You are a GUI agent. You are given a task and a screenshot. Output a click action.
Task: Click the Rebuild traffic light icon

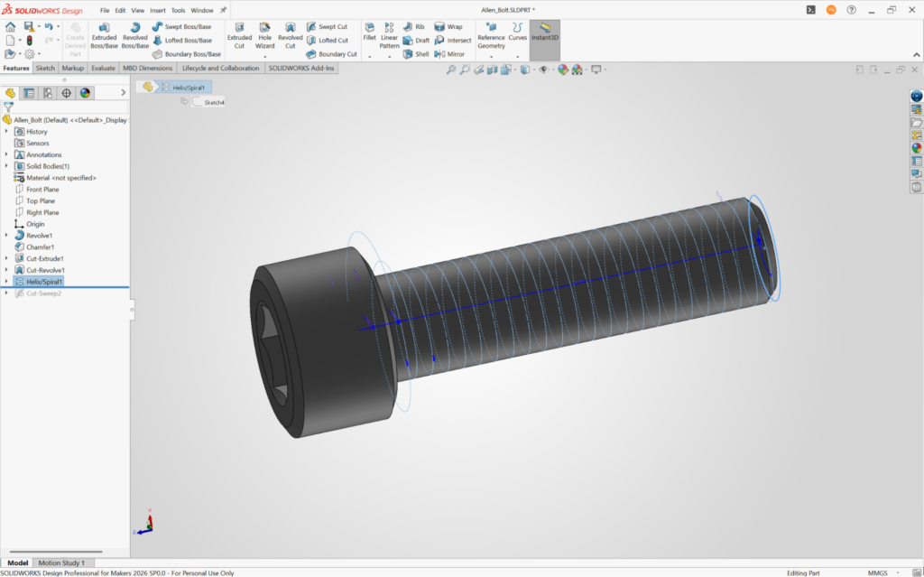29,40
